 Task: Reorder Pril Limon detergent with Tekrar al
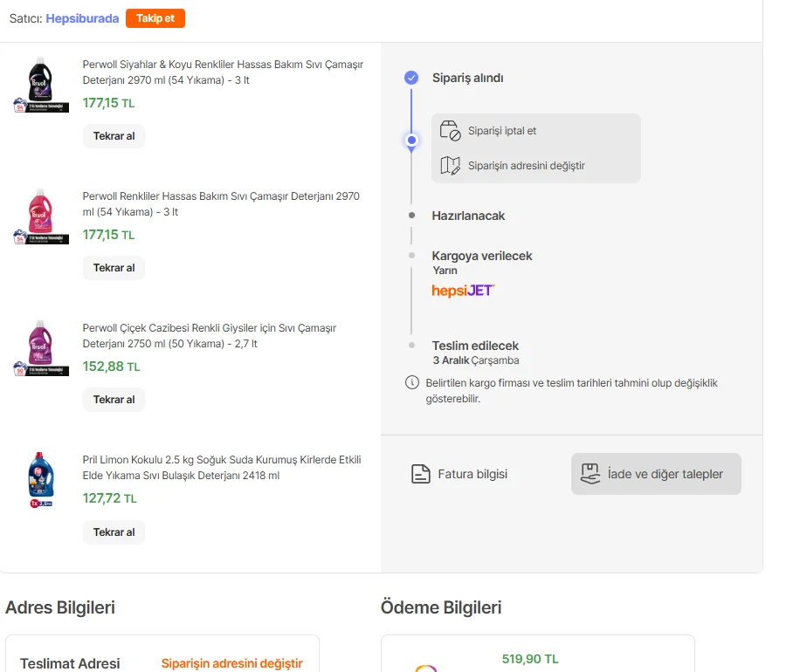point(114,532)
